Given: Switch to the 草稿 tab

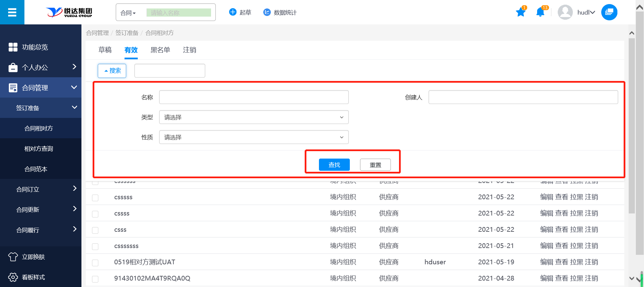Looking at the screenshot, I should pos(105,50).
